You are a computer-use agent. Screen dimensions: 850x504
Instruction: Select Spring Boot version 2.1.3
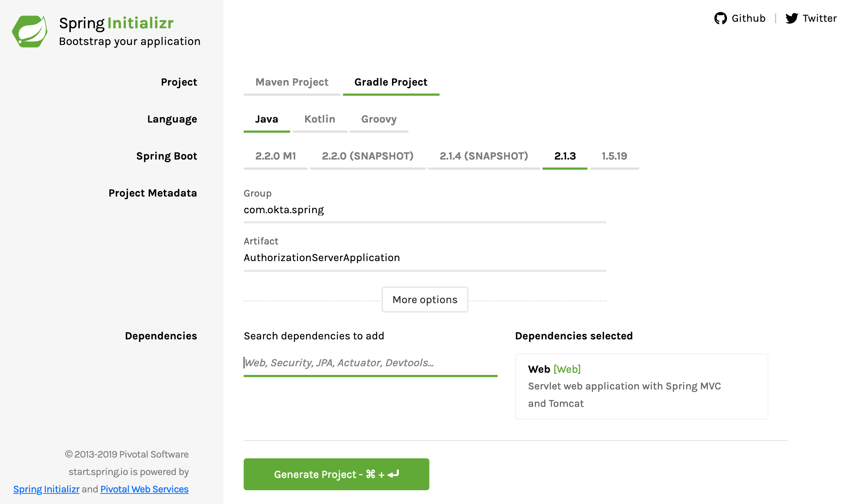(x=565, y=156)
